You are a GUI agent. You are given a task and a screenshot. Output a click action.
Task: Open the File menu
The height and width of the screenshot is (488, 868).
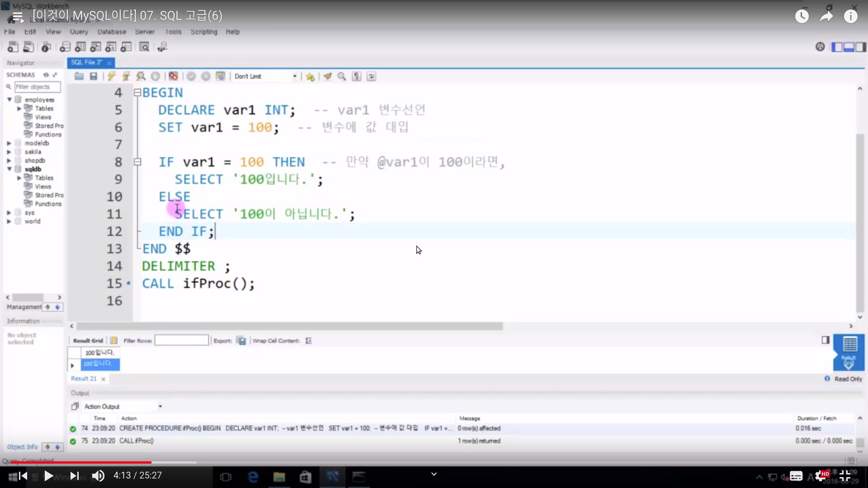coord(9,32)
